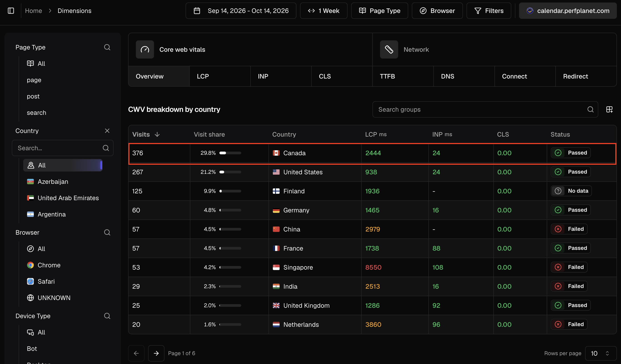This screenshot has width=621, height=364.
Task: Filter by United Arab Emirates
Action: (63, 198)
